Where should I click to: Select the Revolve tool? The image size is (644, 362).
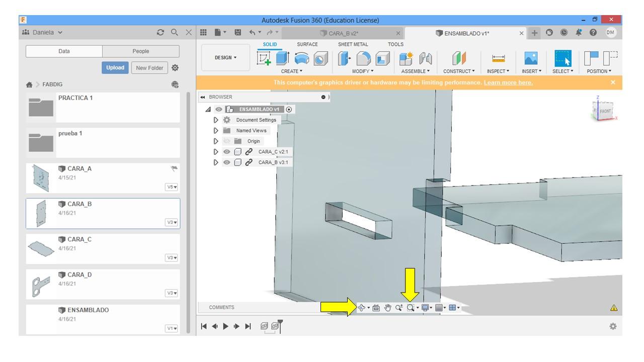point(301,58)
